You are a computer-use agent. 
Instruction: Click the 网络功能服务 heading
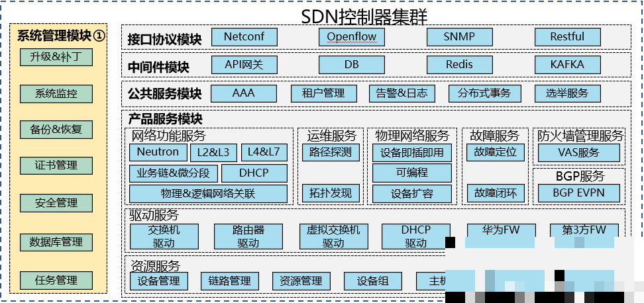click(168, 135)
